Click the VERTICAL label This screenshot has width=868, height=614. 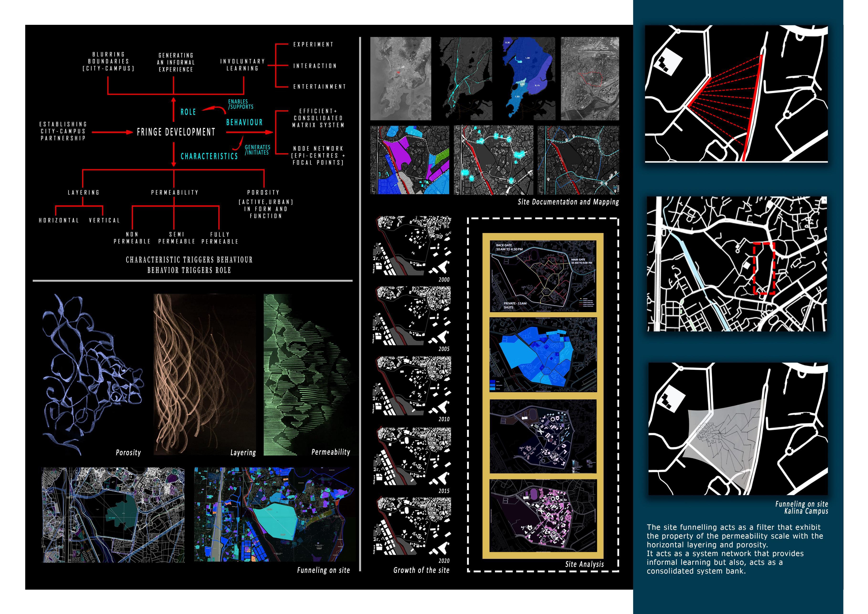coord(104,220)
